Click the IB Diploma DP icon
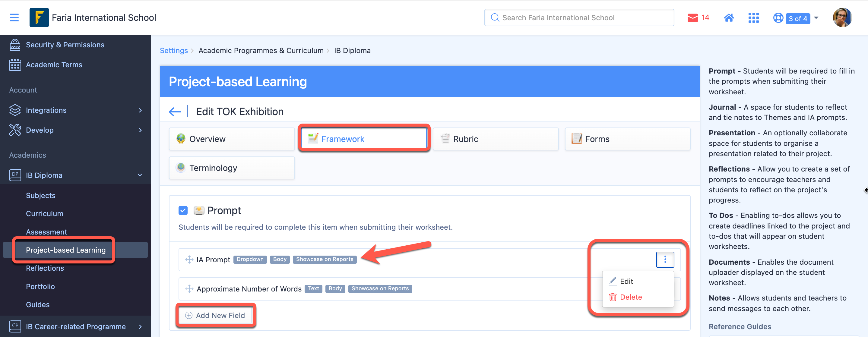Screen dimensions: 868x337 click(15, 175)
